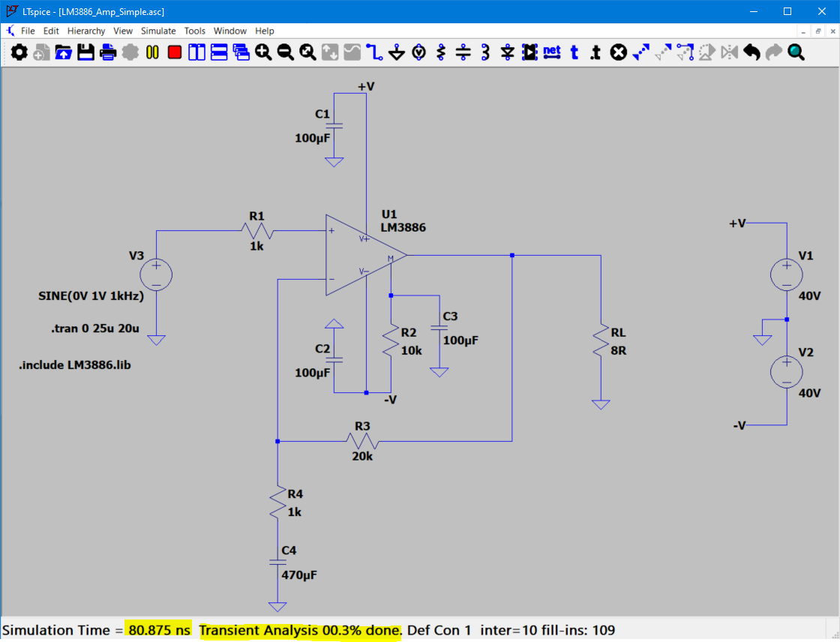Screen dimensions: 840x642
Task: Click the SINE(0V 1V 1kHz) source value
Action: pos(91,295)
